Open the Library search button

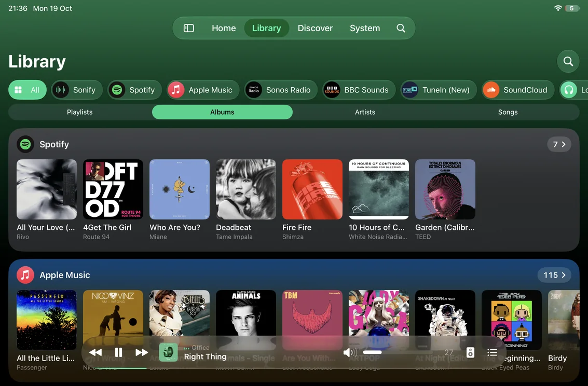point(568,61)
